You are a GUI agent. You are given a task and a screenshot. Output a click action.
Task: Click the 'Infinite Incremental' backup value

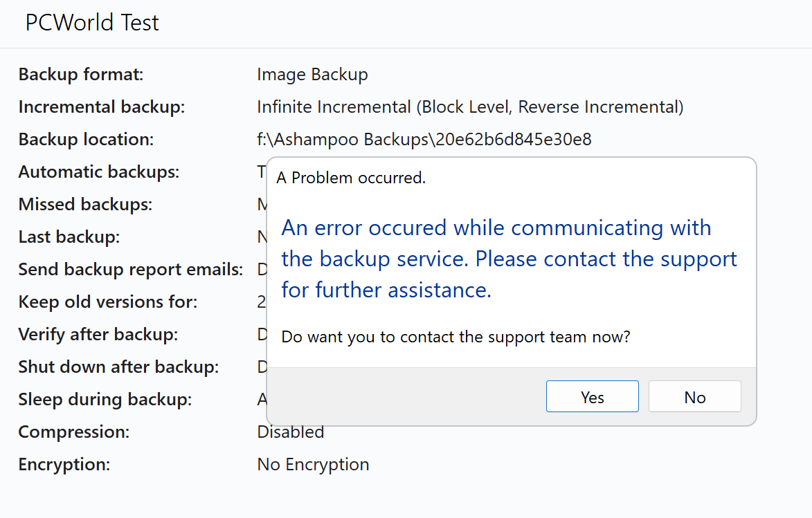[470, 107]
